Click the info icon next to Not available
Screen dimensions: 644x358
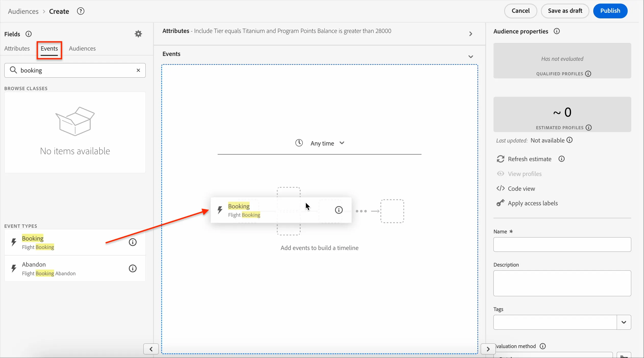point(569,140)
